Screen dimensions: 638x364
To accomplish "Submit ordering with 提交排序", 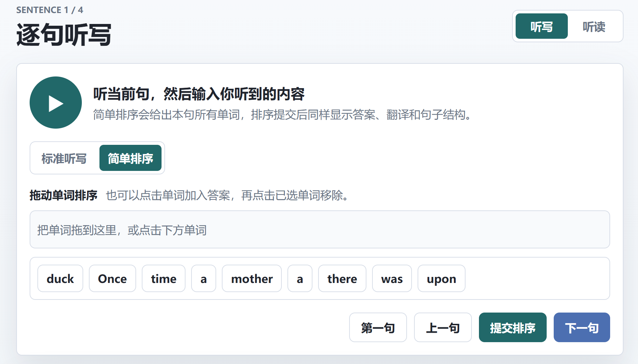I will tap(513, 327).
